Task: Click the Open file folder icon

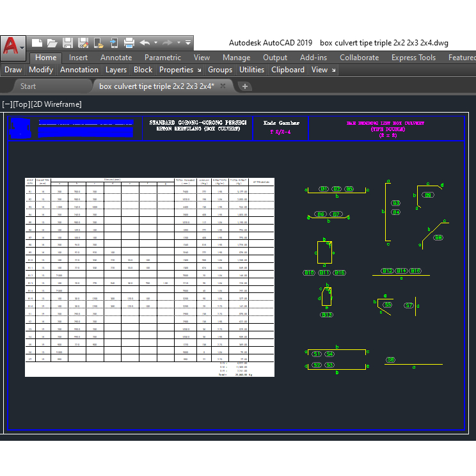Action: click(x=52, y=43)
